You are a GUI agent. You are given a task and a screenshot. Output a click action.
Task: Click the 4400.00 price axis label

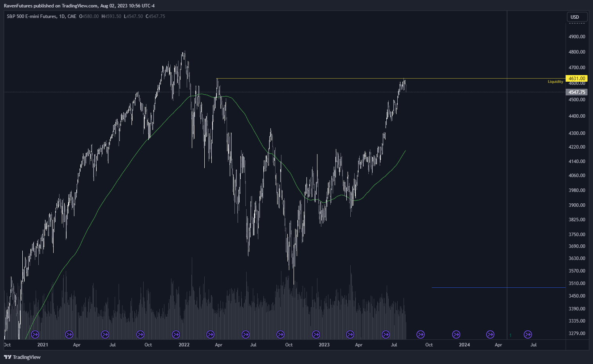point(577,116)
